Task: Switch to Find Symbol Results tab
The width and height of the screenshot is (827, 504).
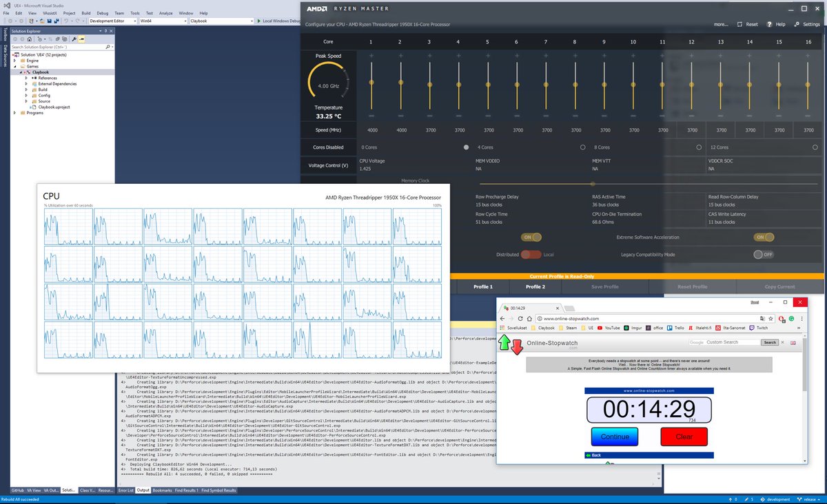Action: 218,490
